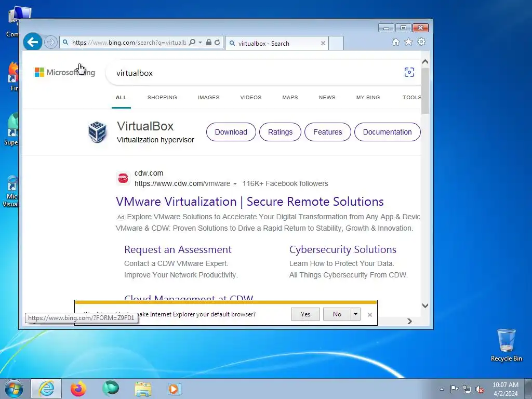
Task: Dismiss the default browser notification bar
Action: [x=370, y=315]
